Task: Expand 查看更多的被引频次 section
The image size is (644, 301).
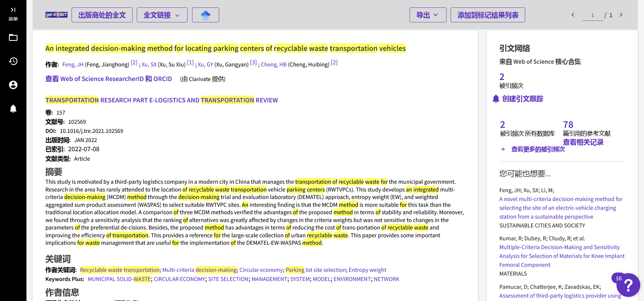Action: pos(537,149)
